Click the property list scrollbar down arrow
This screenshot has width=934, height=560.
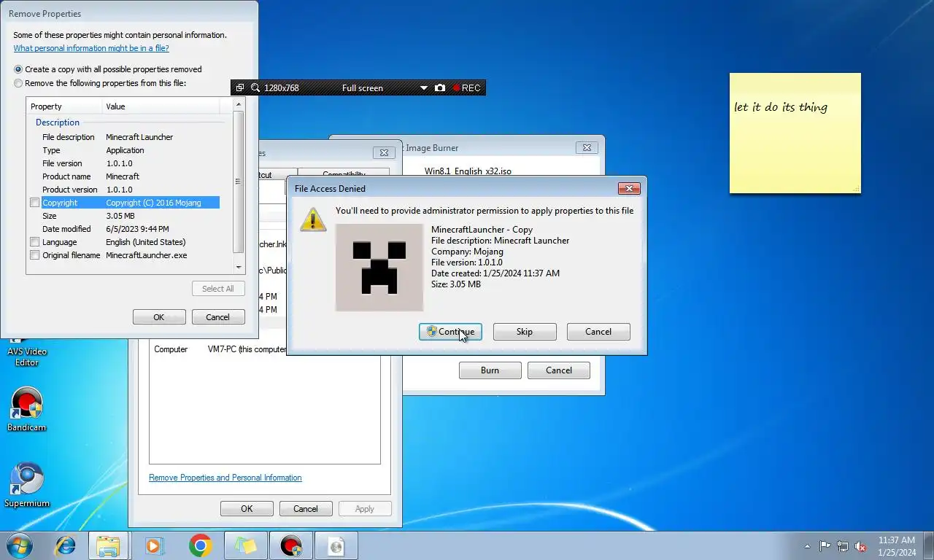[238, 268]
